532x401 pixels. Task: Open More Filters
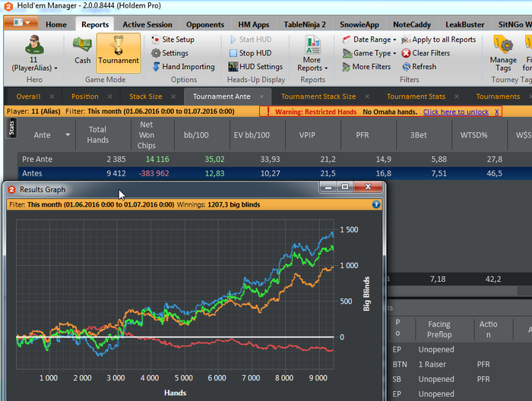tap(366, 67)
